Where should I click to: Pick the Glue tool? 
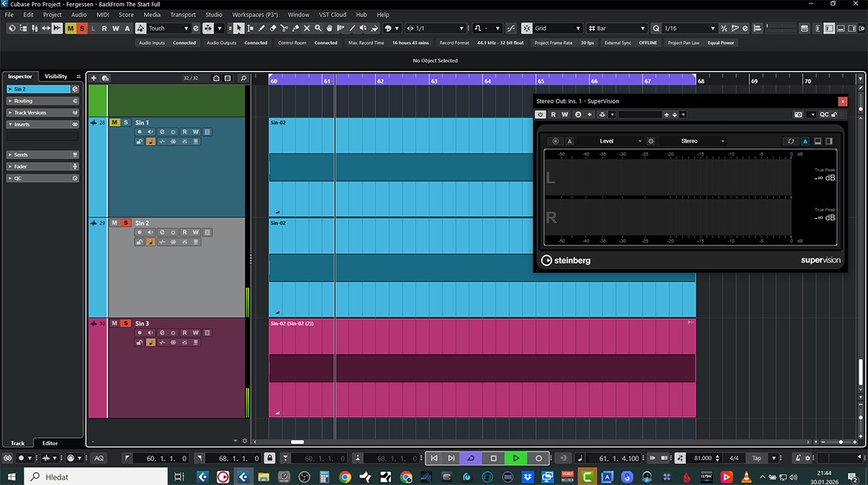(x=296, y=28)
